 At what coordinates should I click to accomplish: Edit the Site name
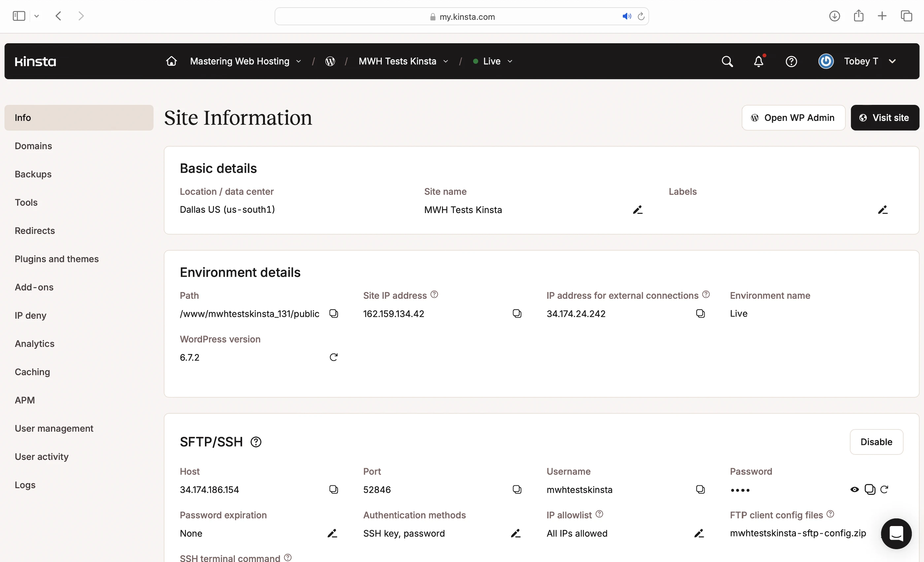click(x=638, y=210)
